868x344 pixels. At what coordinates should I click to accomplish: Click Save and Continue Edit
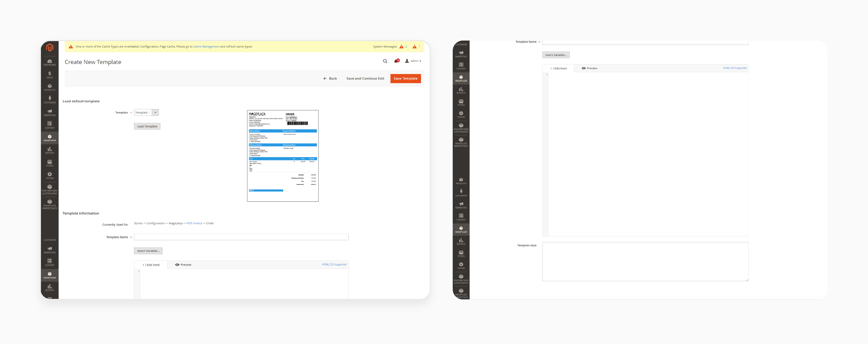(x=365, y=79)
